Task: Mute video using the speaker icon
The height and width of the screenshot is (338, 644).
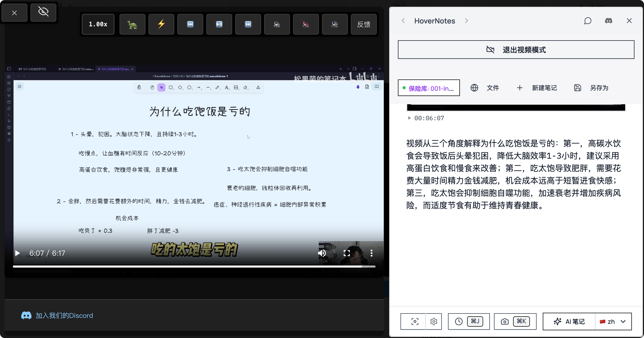Action: 322,253
